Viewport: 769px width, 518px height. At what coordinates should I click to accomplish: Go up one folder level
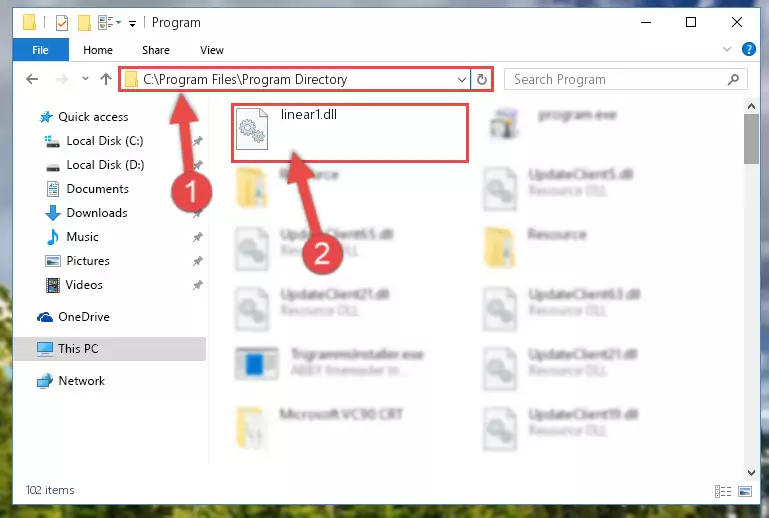pyautogui.click(x=105, y=79)
